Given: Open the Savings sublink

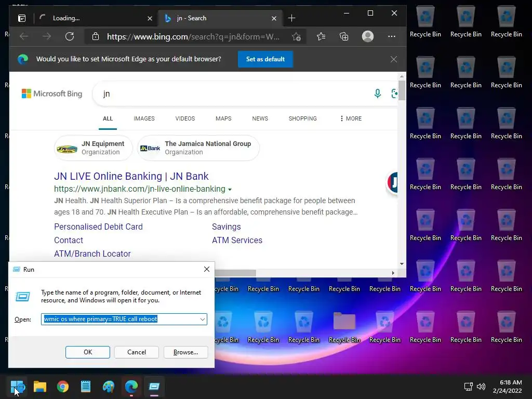Looking at the screenshot, I should pos(227,227).
